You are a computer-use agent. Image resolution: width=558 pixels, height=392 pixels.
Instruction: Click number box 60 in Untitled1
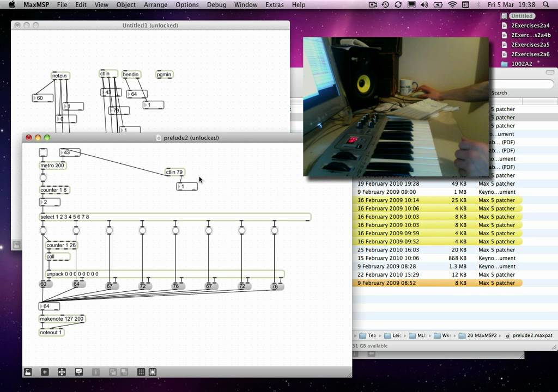43,98
